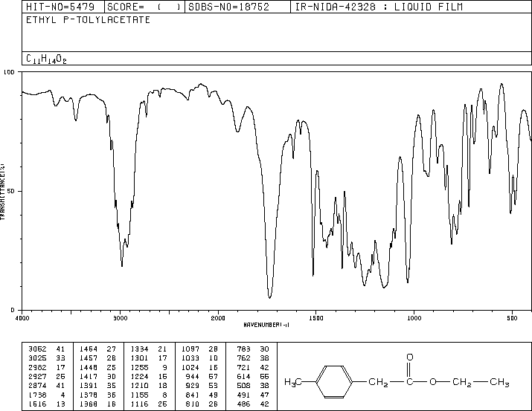Click transmittance value 67 beside 944
Image resolution: width=532 pixels, height=411 pixels.
click(x=214, y=376)
